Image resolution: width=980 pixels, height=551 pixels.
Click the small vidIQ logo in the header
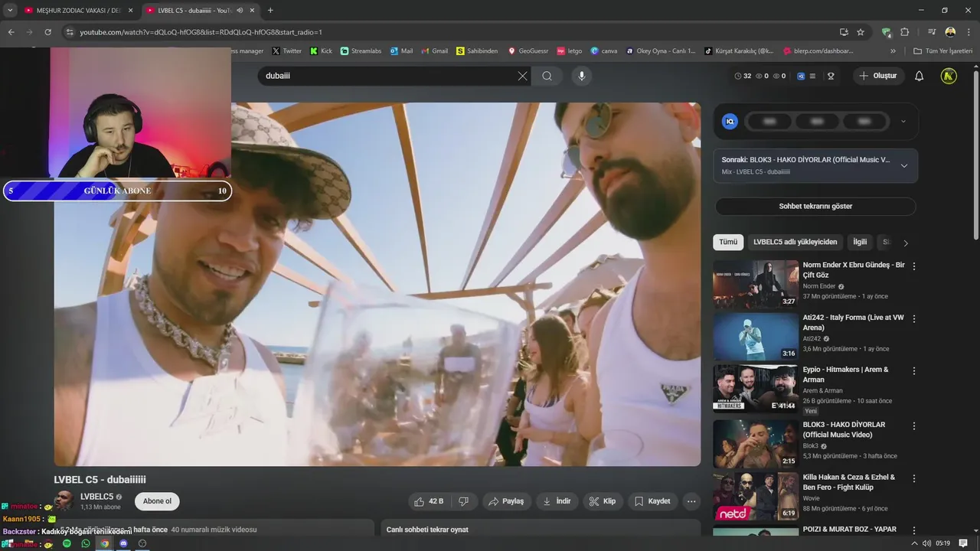pyautogui.click(x=801, y=76)
